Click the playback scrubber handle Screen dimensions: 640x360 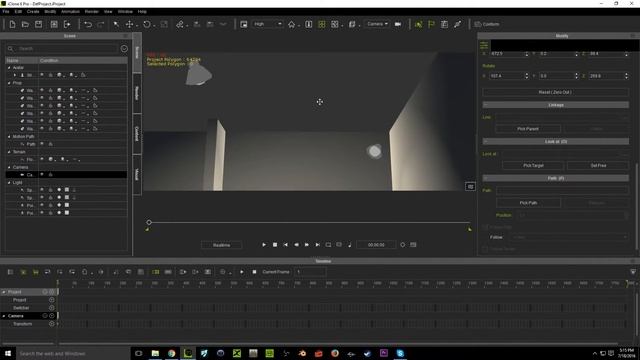click(149, 222)
